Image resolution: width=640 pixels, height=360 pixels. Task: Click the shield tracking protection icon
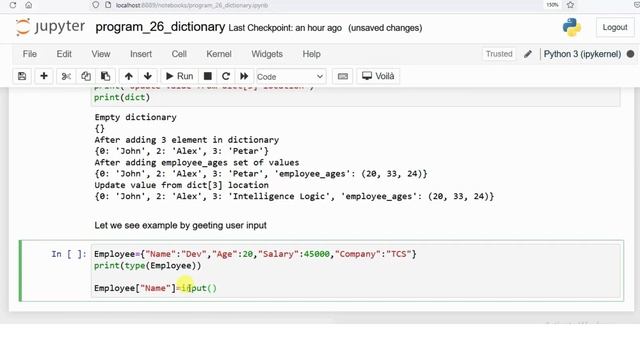coord(96,5)
